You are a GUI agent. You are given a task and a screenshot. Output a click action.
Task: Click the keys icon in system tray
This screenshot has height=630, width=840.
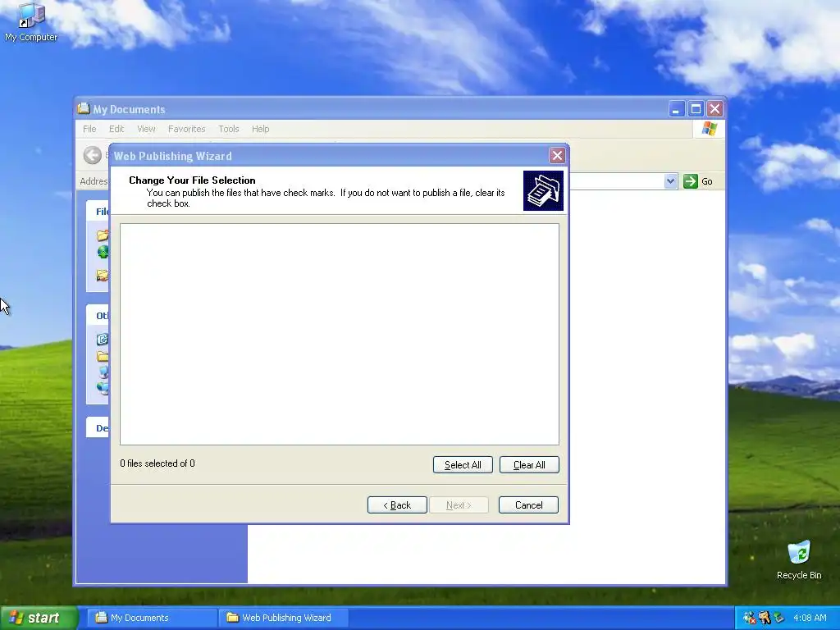tap(764, 618)
